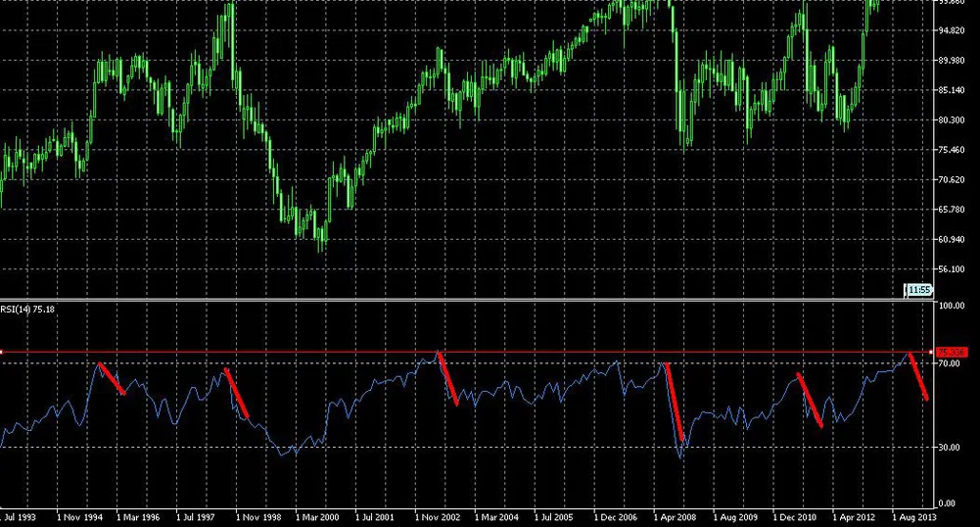This screenshot has height=527, width=980.
Task: Select the red trendline at Apr 2008
Action: click(x=674, y=402)
